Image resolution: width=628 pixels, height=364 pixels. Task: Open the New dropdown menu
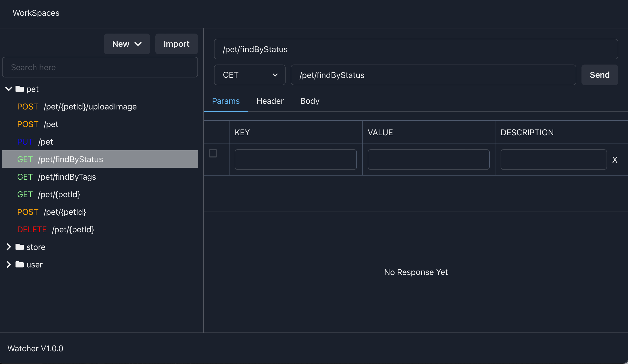(127, 44)
